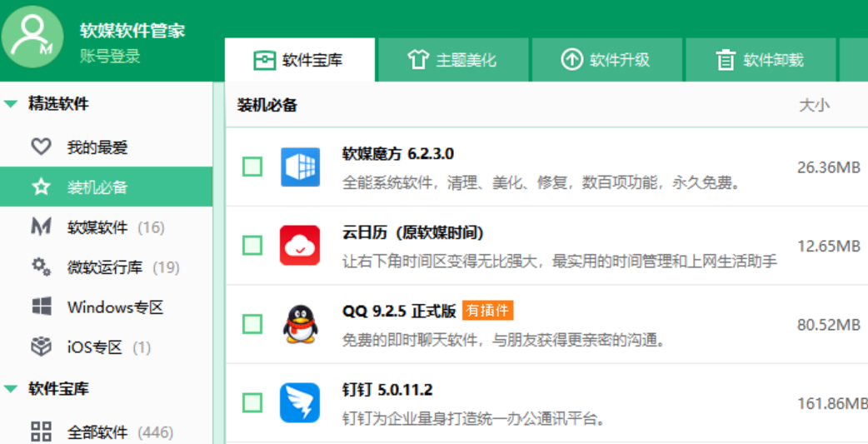Check the box for 钉钉 5.0.11.2
Viewport: 868px width, 444px height.
[x=252, y=403]
